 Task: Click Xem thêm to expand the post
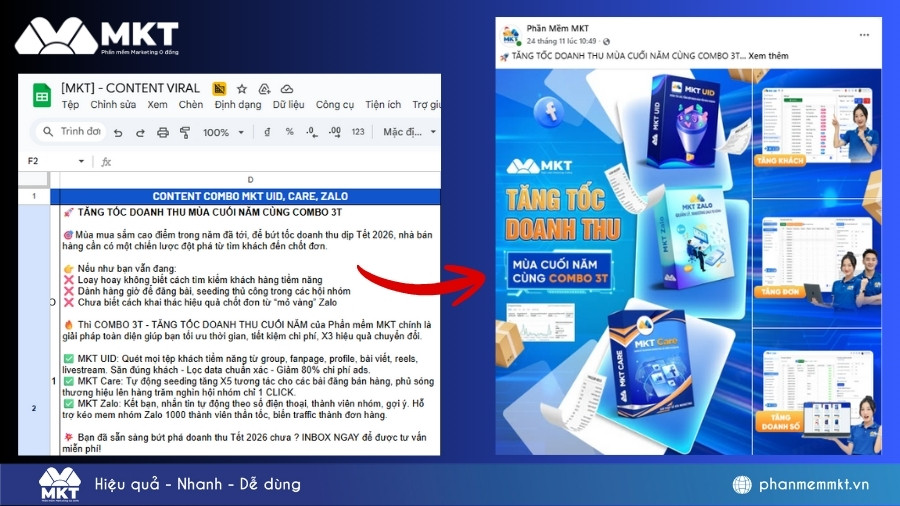click(768, 56)
